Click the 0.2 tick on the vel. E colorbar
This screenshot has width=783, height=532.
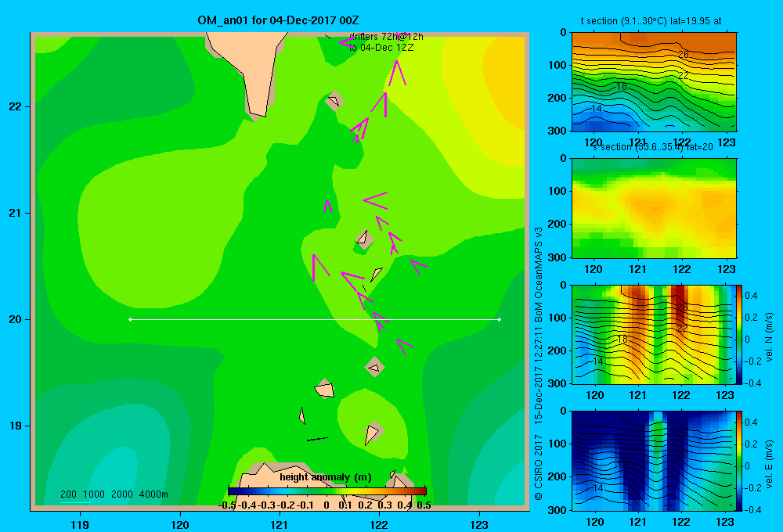click(751, 444)
